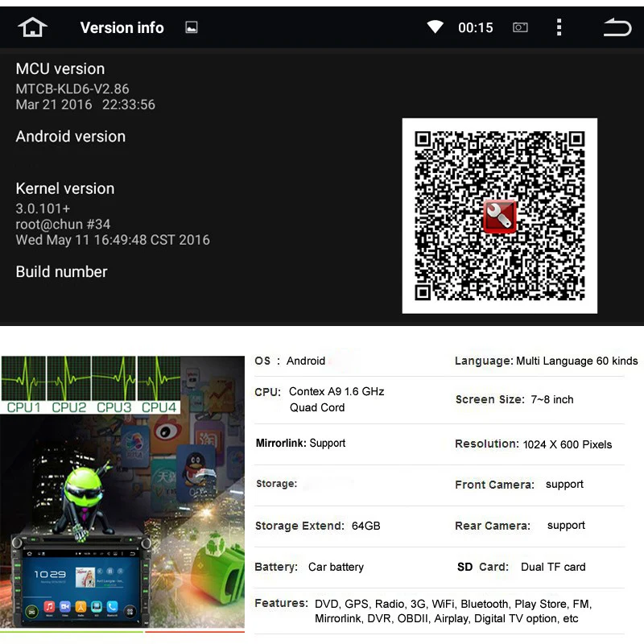The image size is (644, 644).
Task: Tap "Wed May 11 16:49:48 CST 2016" line
Action: [x=113, y=240]
